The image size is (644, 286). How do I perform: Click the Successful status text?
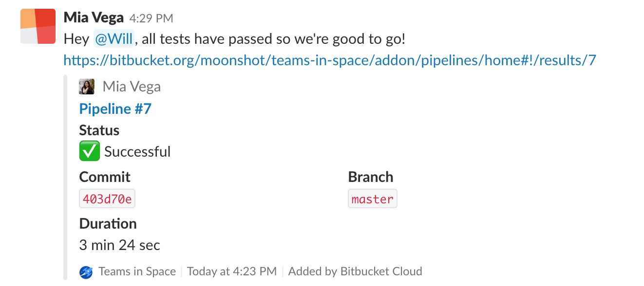coord(137,151)
